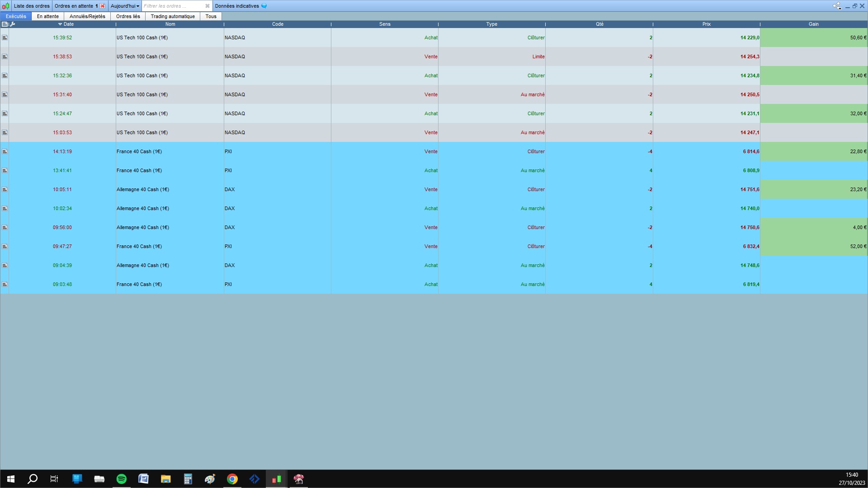Sort by the Gain column header
This screenshot has width=868, height=488.
click(813, 24)
